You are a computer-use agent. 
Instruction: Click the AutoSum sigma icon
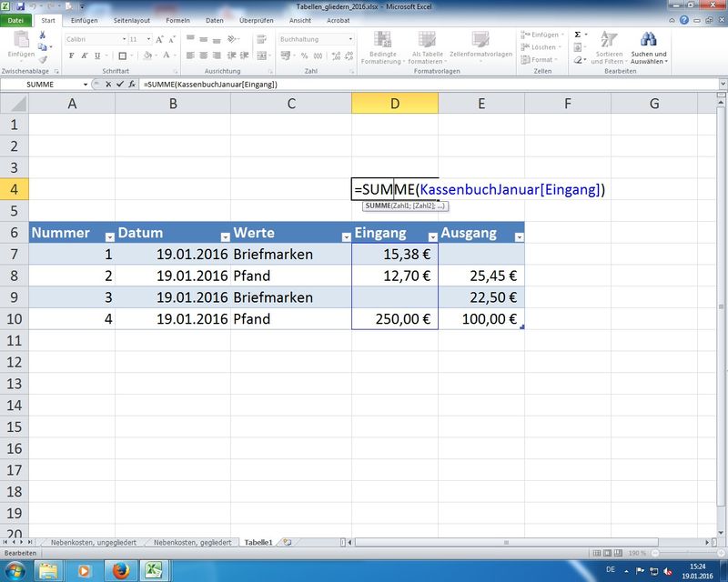pos(577,34)
